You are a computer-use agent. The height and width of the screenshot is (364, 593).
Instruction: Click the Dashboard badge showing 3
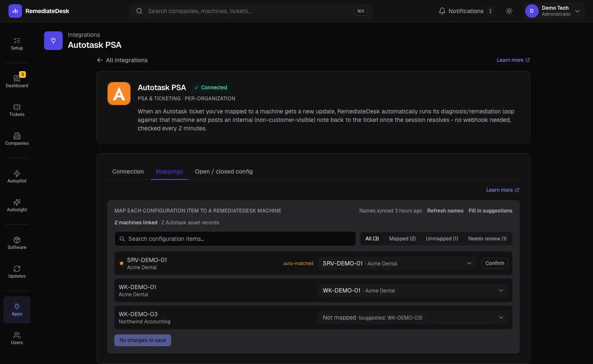pos(22,74)
